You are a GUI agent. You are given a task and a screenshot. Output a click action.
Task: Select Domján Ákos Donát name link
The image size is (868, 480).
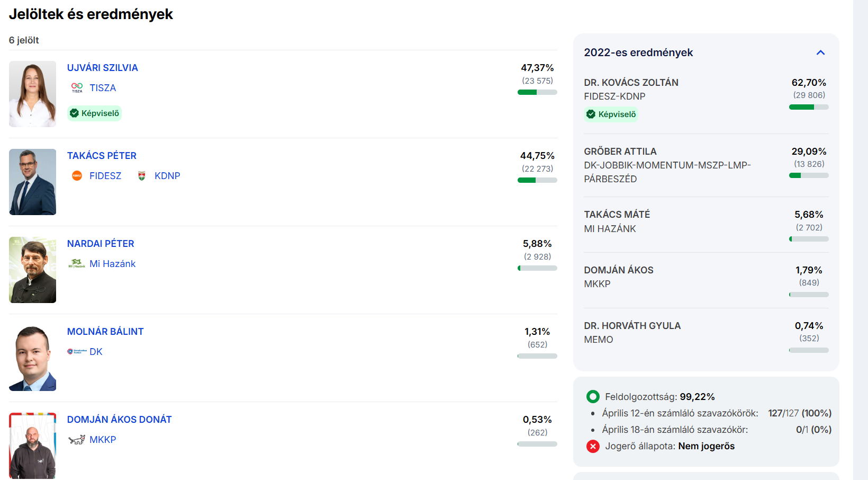pos(119,420)
